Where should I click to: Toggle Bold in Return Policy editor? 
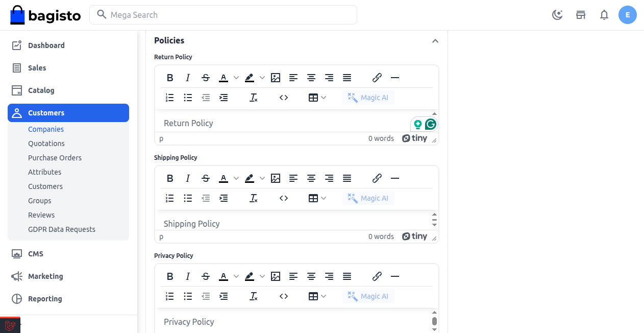(x=170, y=78)
